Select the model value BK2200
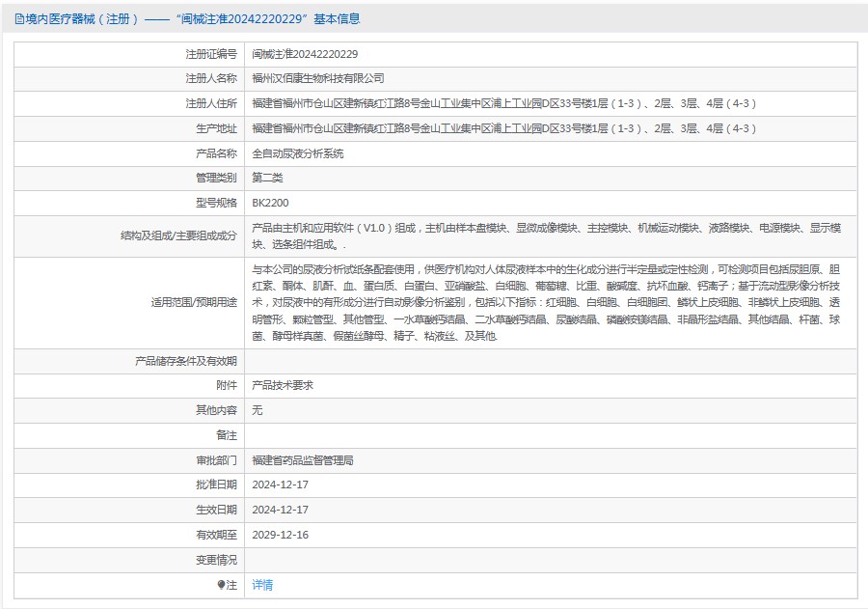The height and width of the screenshot is (609, 868). [270, 203]
